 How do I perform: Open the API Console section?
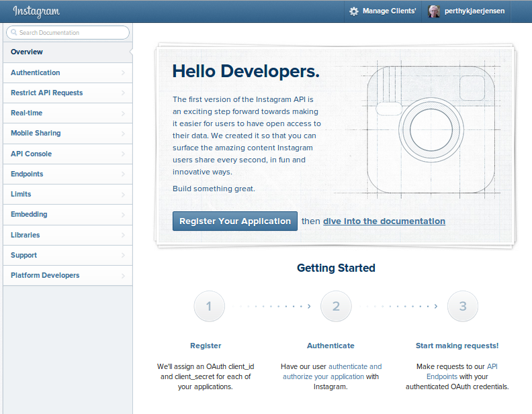[x=68, y=154]
